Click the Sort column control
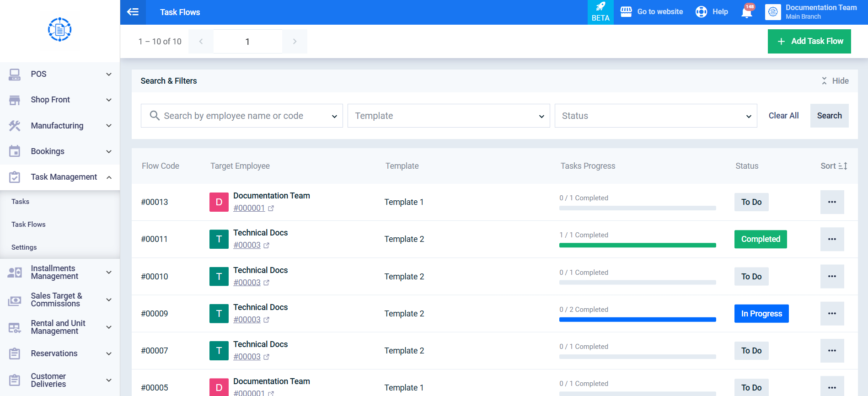Viewport: 868px width, 396px height. coord(834,166)
